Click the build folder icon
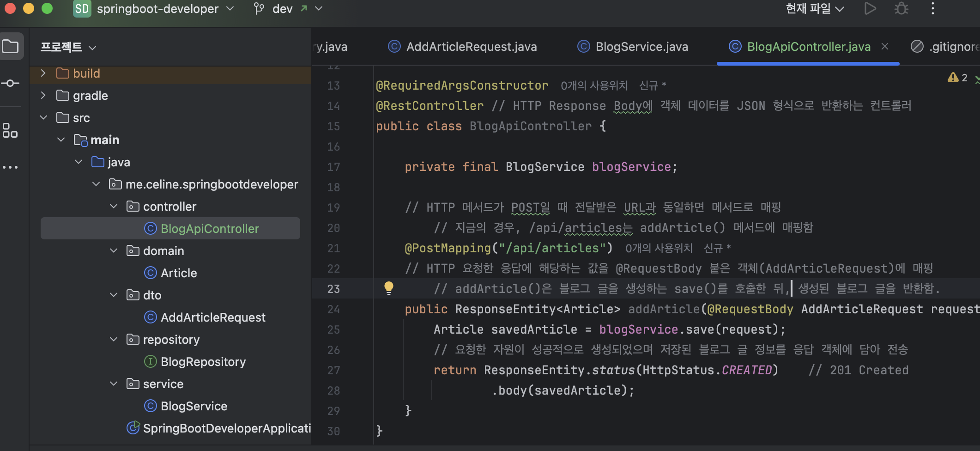 pos(62,73)
